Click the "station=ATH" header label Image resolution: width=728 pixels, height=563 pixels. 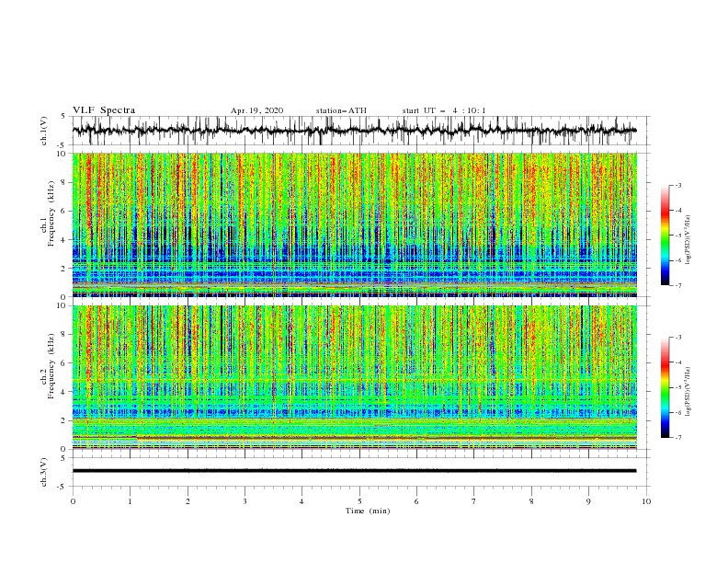click(x=341, y=110)
